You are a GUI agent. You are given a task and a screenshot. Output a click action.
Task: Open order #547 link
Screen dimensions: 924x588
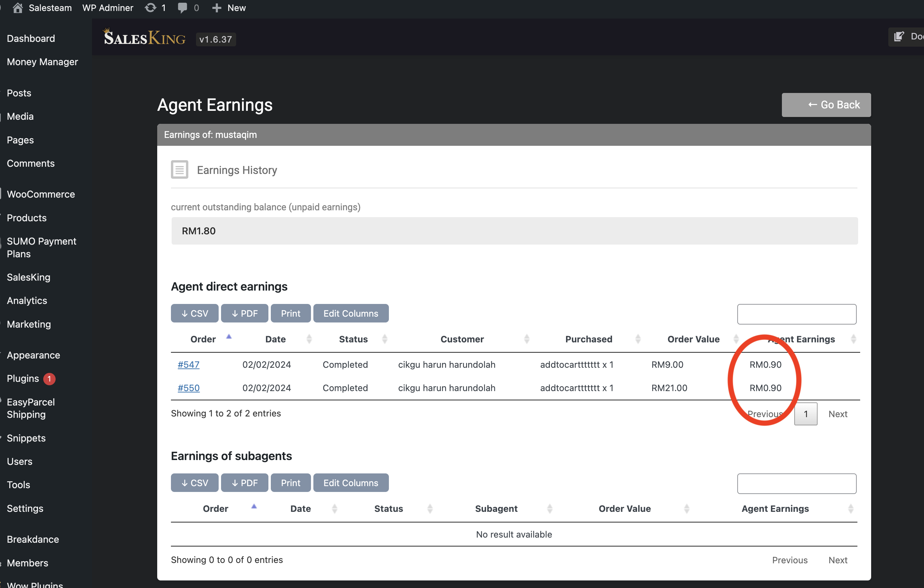(x=188, y=364)
